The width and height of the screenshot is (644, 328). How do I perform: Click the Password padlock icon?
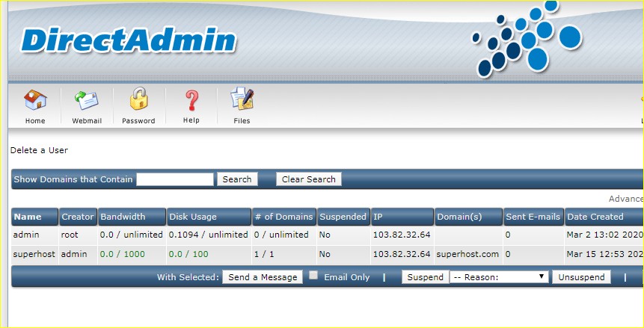pyautogui.click(x=138, y=100)
